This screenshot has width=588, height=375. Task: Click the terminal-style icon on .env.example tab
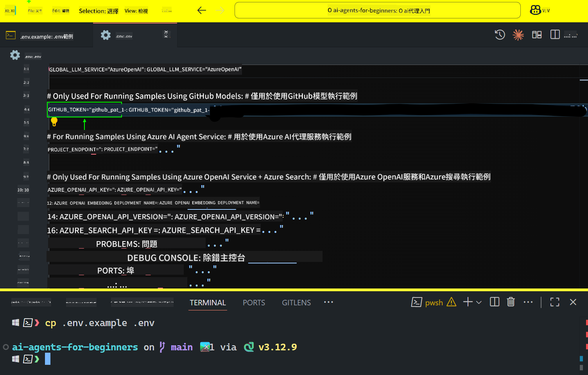[x=11, y=35]
